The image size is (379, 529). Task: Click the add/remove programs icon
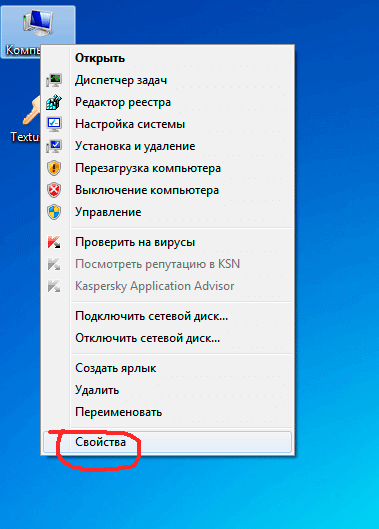[x=54, y=146]
